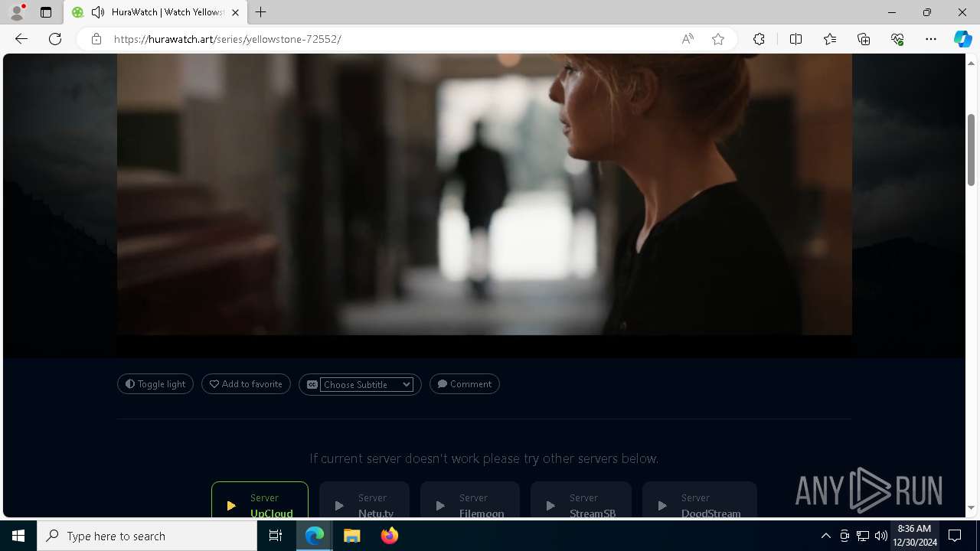Screen dimensions: 980x551
Task: Mute tab audio speaker icon
Action: click(x=98, y=12)
